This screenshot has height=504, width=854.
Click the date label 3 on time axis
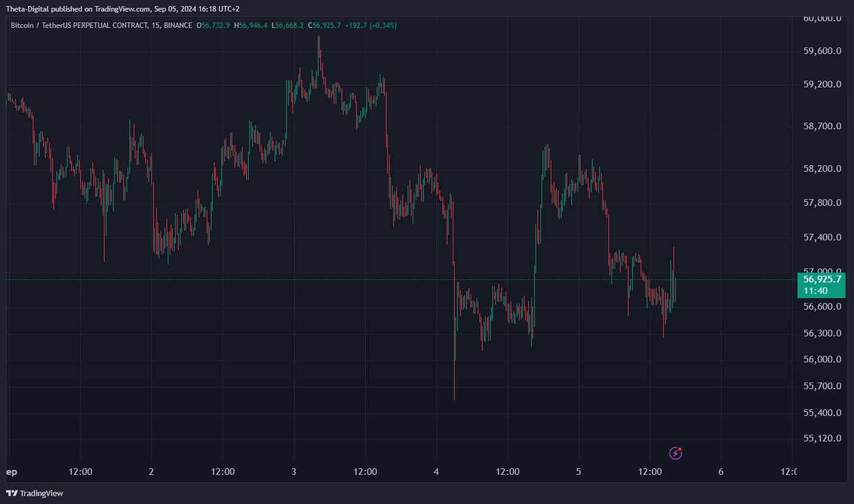click(x=294, y=472)
